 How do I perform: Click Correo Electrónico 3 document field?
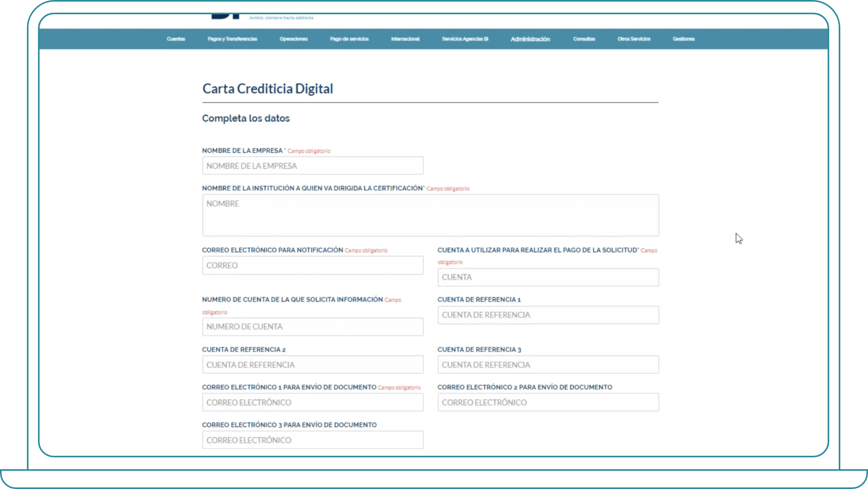[313, 440]
